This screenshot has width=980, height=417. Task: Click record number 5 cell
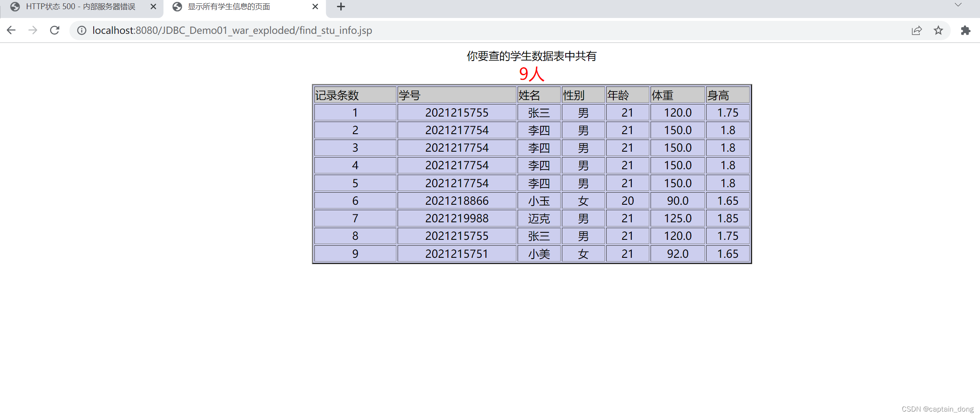[355, 183]
